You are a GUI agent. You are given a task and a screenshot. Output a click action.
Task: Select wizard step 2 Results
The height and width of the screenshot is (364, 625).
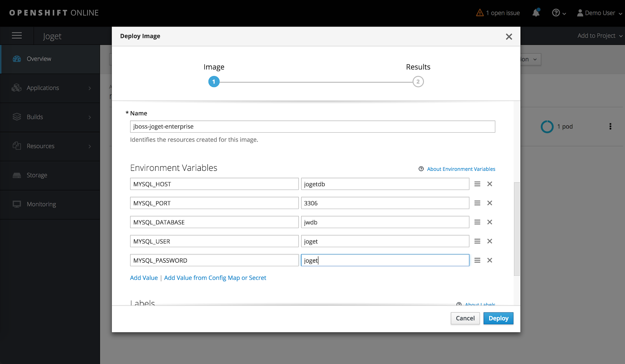click(x=418, y=82)
